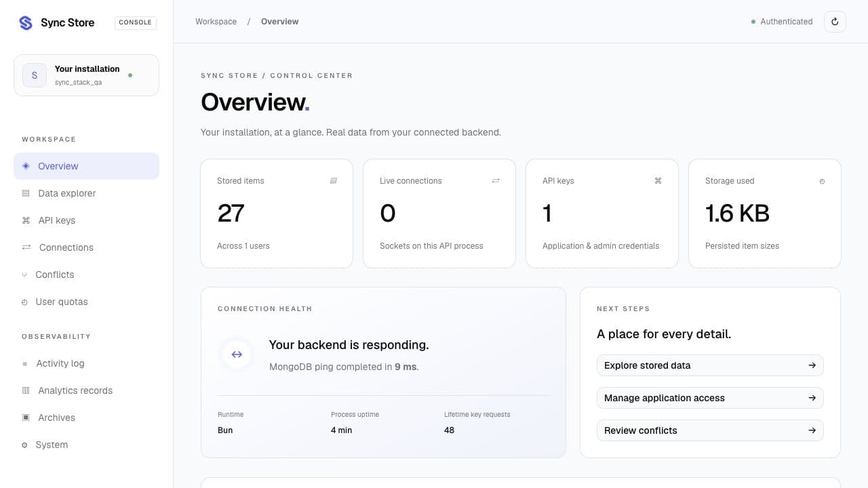This screenshot has height=488, width=868.
Task: Select Connections in the sidebar
Action: [x=86, y=247]
